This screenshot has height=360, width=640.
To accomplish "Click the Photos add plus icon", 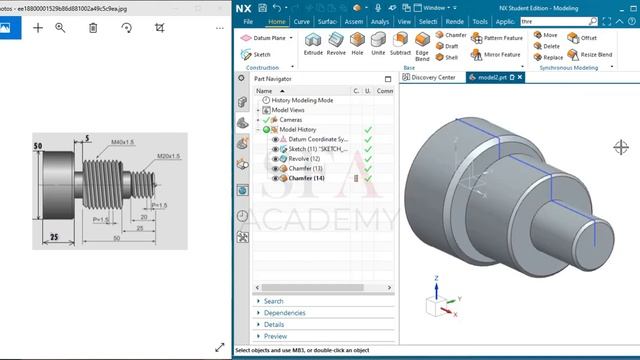I will (x=38, y=28).
